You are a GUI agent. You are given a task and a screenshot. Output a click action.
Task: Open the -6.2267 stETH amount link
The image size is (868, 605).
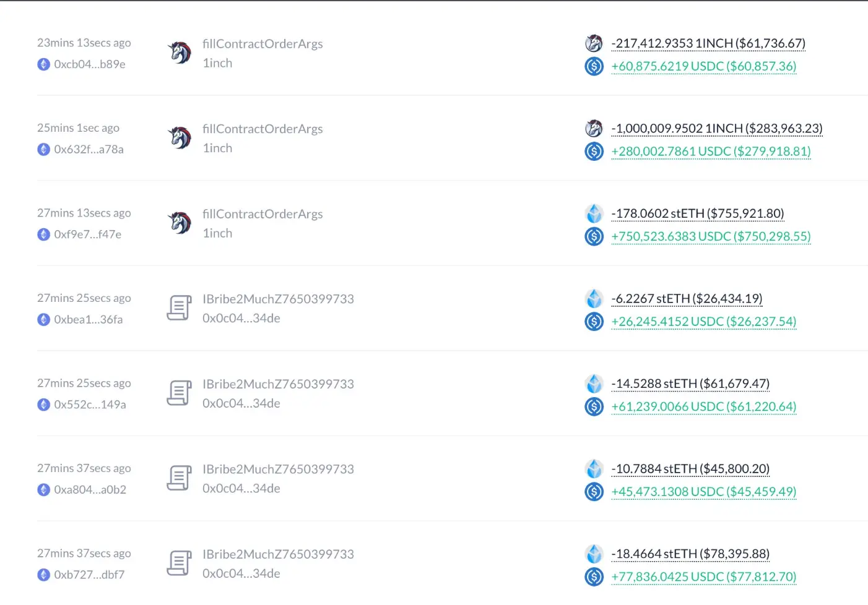click(687, 299)
